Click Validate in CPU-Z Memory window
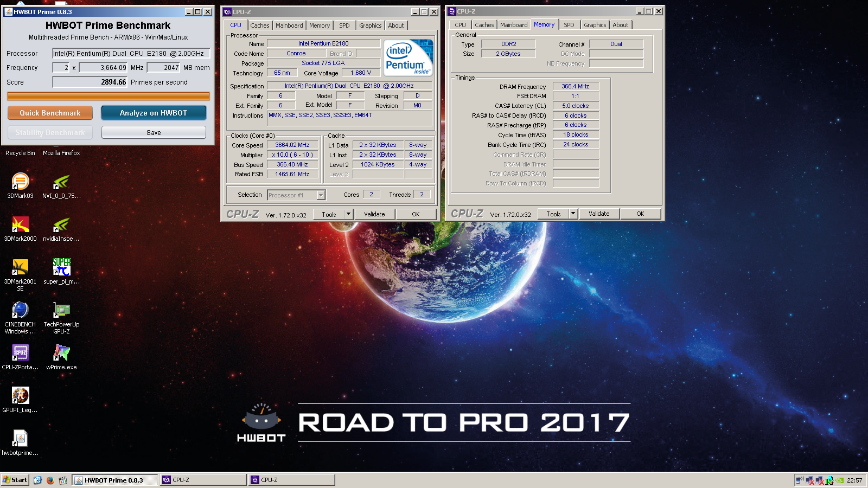868x488 pixels. pos(599,214)
